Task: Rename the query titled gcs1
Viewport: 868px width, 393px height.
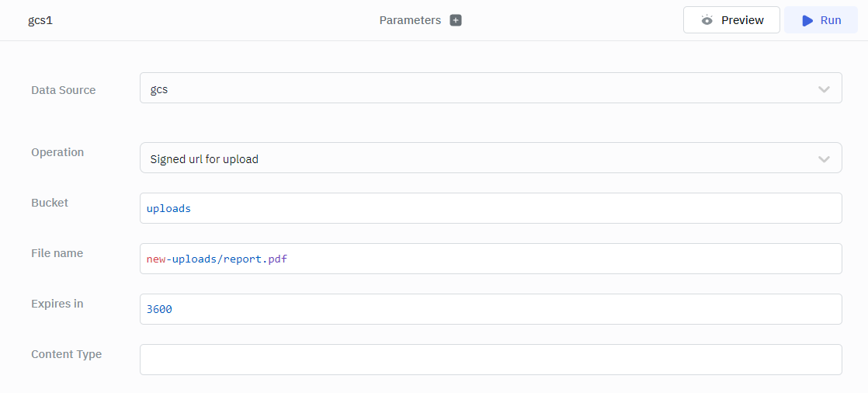Action: click(x=40, y=20)
